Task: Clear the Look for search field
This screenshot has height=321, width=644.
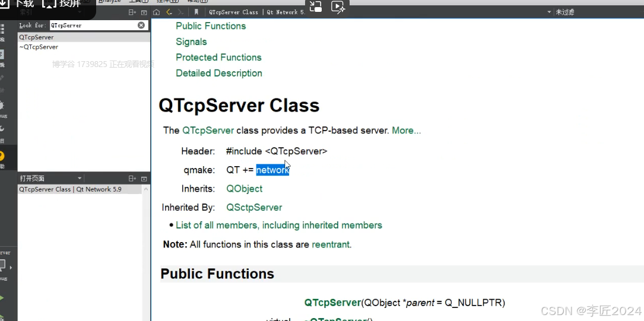Action: pos(141,25)
